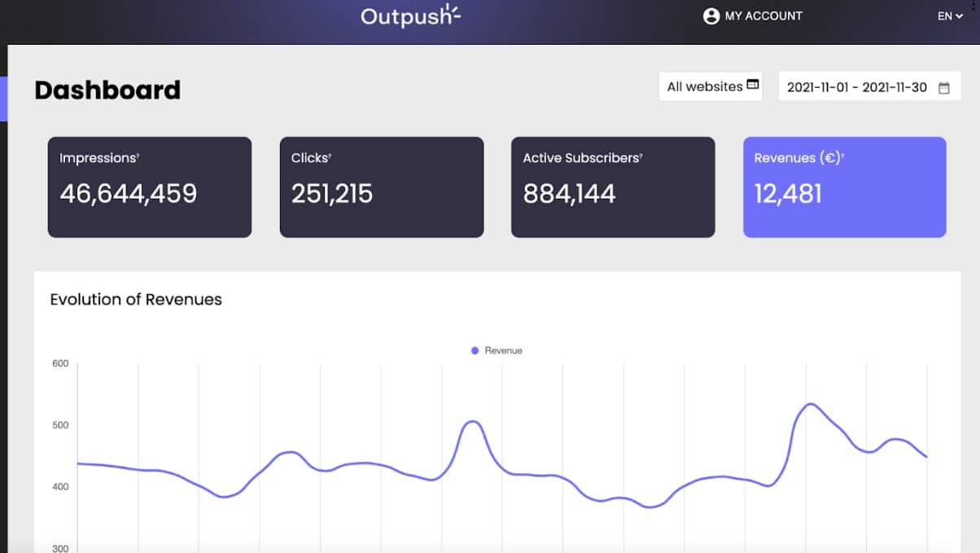Open the calendar icon in date range
The height and width of the screenshot is (553, 980).
click(x=944, y=88)
